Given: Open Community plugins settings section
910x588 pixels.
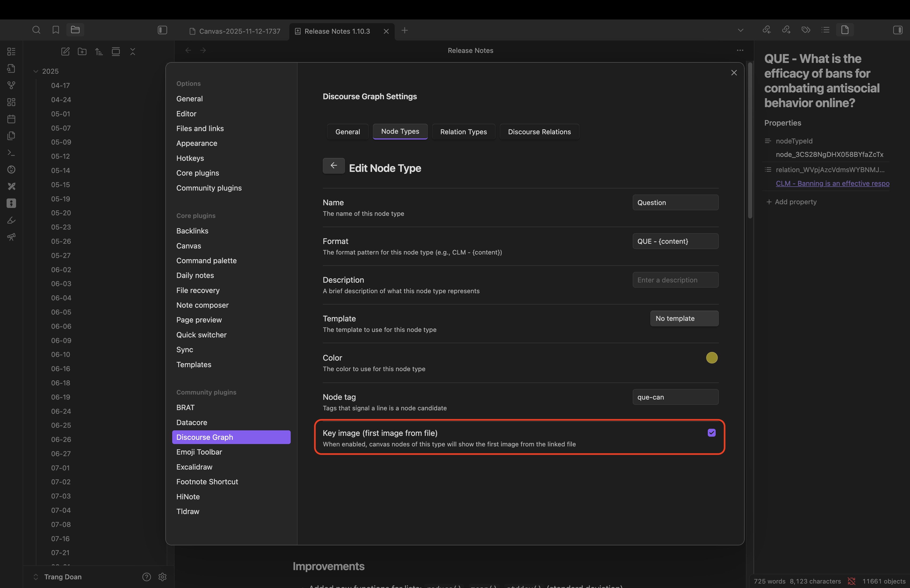Looking at the screenshot, I should pos(209,188).
